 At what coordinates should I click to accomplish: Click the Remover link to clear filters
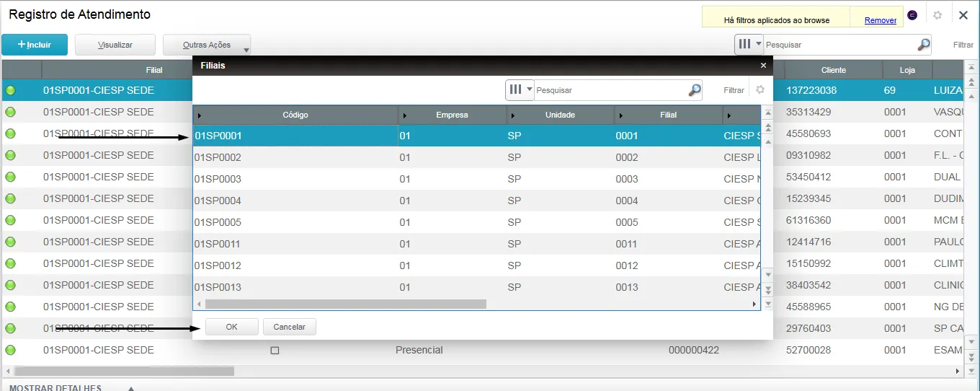(880, 20)
